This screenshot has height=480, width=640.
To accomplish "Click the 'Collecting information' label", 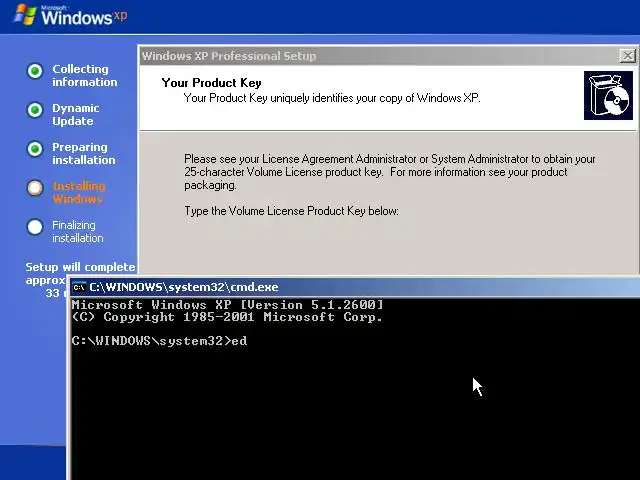I will pos(84,76).
